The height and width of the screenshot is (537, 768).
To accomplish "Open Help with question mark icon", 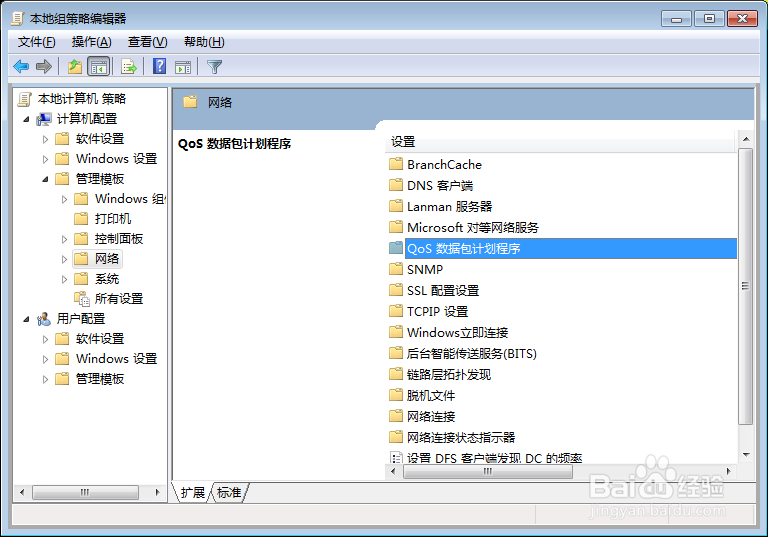I will coord(159,66).
